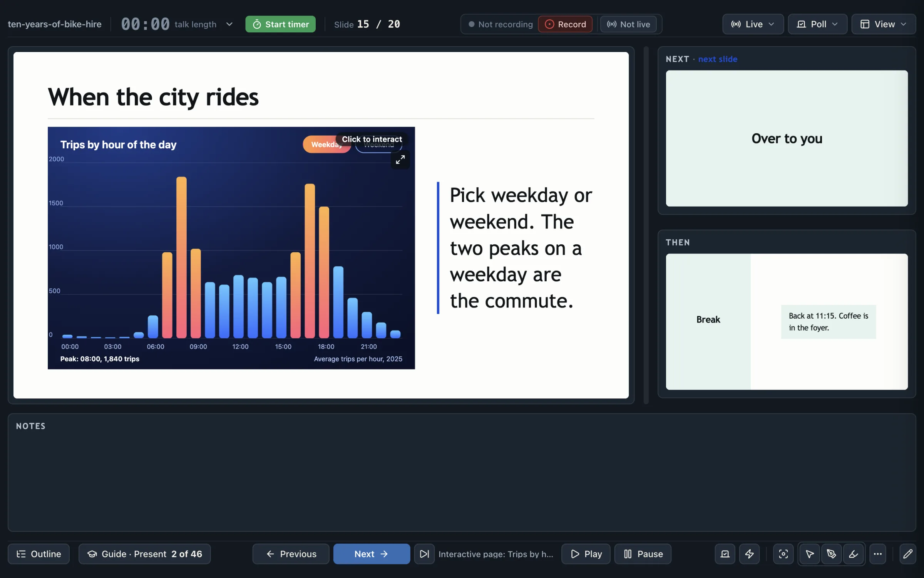Select the 'Over to you' next slide thumbnail
This screenshot has height=578, width=924.
pyautogui.click(x=787, y=138)
